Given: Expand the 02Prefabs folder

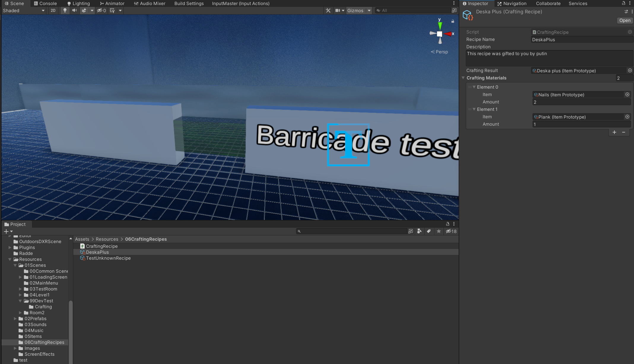Looking at the screenshot, I should pos(15,319).
